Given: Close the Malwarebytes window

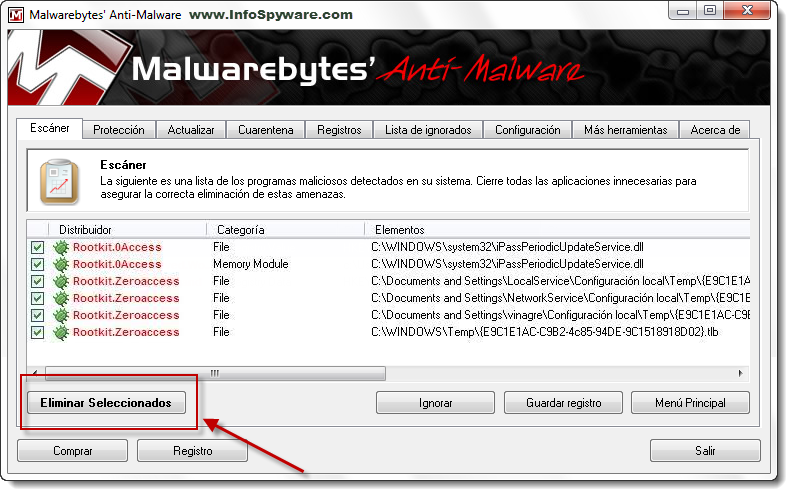Looking at the screenshot, I should pyautogui.click(x=747, y=11).
